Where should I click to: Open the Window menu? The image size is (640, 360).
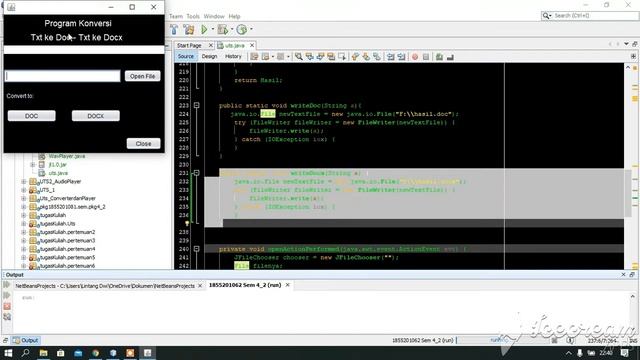click(x=214, y=16)
